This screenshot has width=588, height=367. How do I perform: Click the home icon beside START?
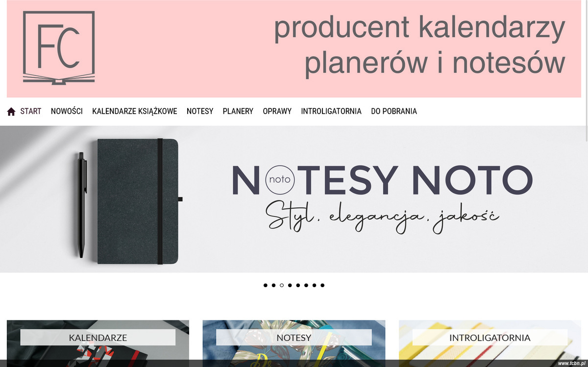[11, 112]
